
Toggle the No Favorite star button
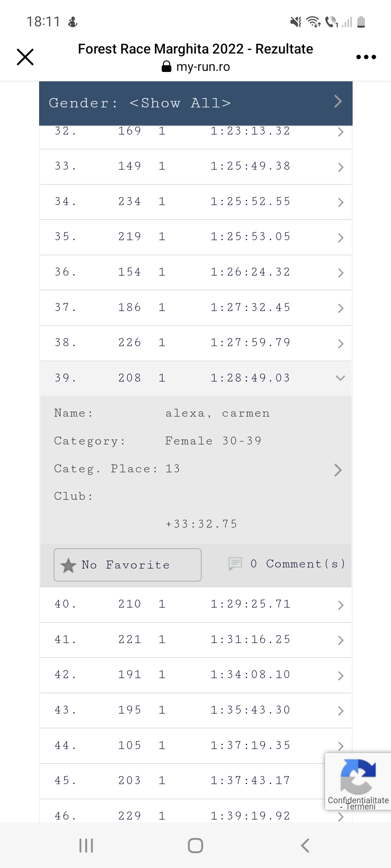click(x=127, y=565)
